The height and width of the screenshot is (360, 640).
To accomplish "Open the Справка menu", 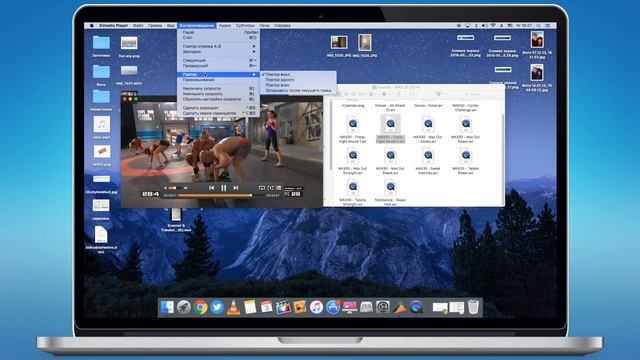I will [x=282, y=25].
